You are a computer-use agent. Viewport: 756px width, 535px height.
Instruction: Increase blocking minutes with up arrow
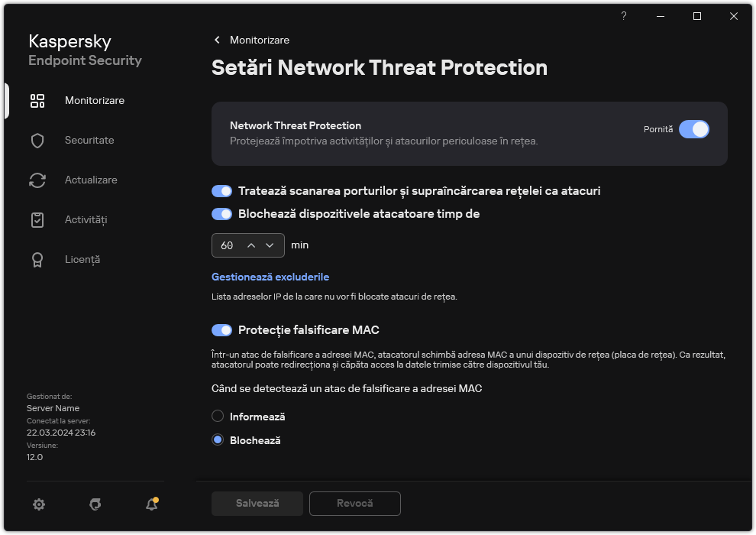251,245
